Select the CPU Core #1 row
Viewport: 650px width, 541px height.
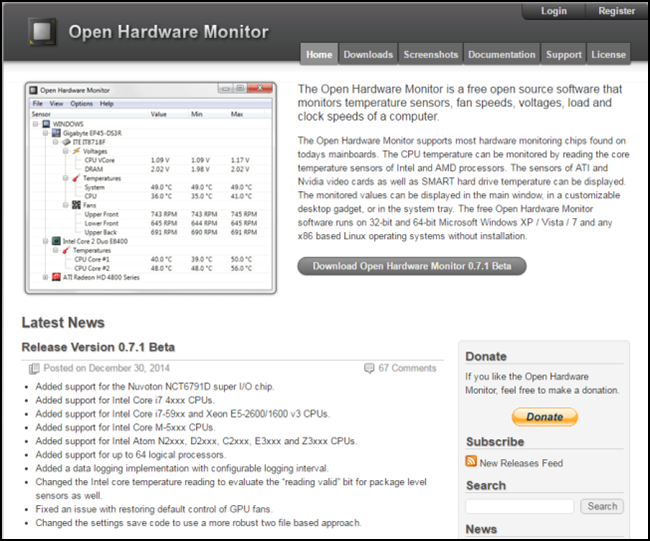(x=150, y=260)
